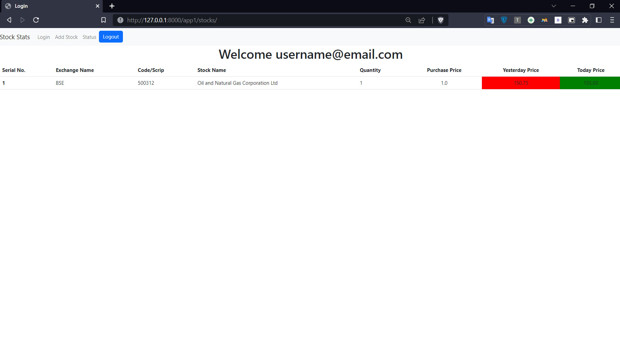Open the Google Translate extension
Screen dimensions: 620x364
[x=490, y=20]
